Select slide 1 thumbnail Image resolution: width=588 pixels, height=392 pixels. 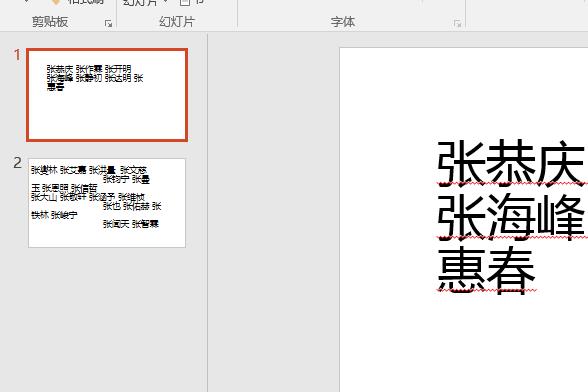tap(107, 95)
